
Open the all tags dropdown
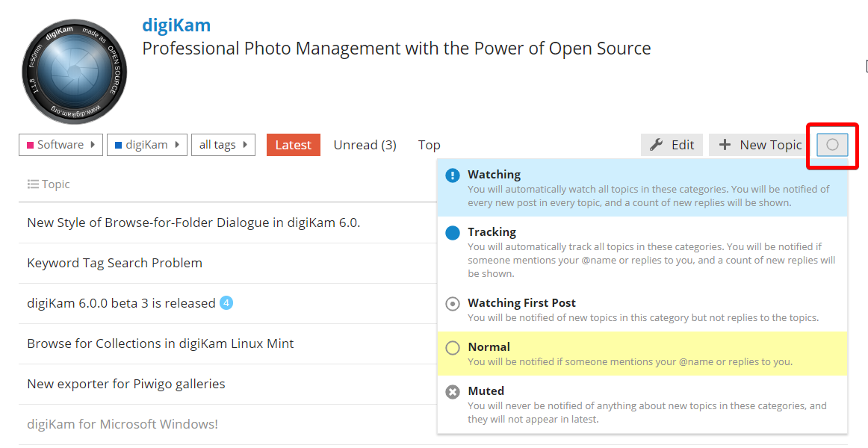tap(223, 145)
